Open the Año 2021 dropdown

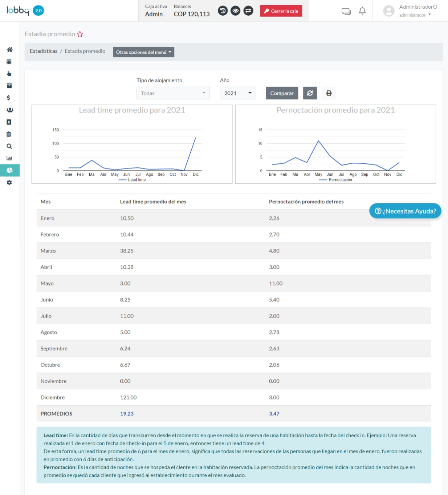(238, 93)
